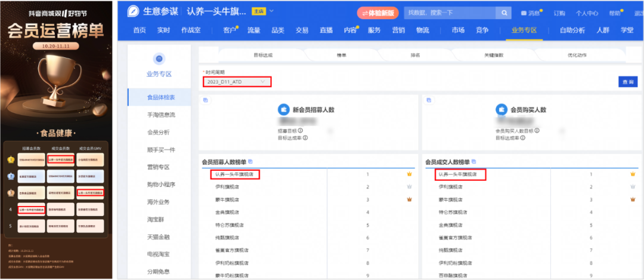Select 顺手买一件 in left sidebar
This screenshot has width=644, height=280.
pyautogui.click(x=161, y=150)
